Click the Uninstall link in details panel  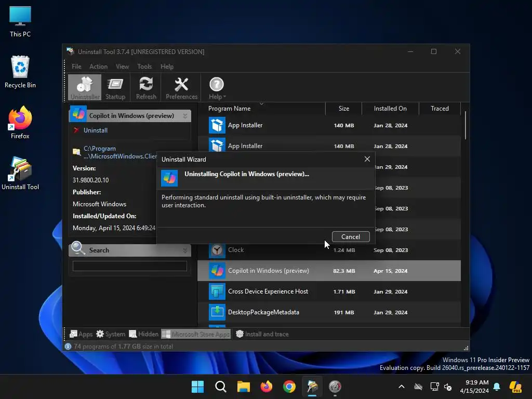(x=96, y=130)
